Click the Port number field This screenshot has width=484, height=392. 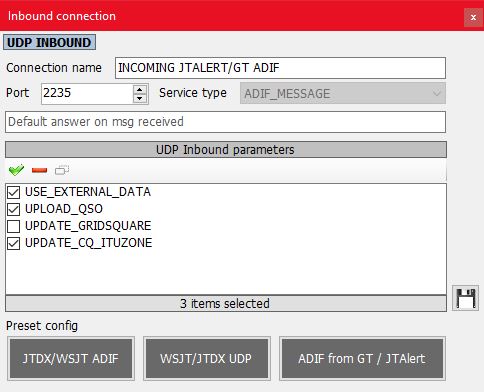pos(87,93)
